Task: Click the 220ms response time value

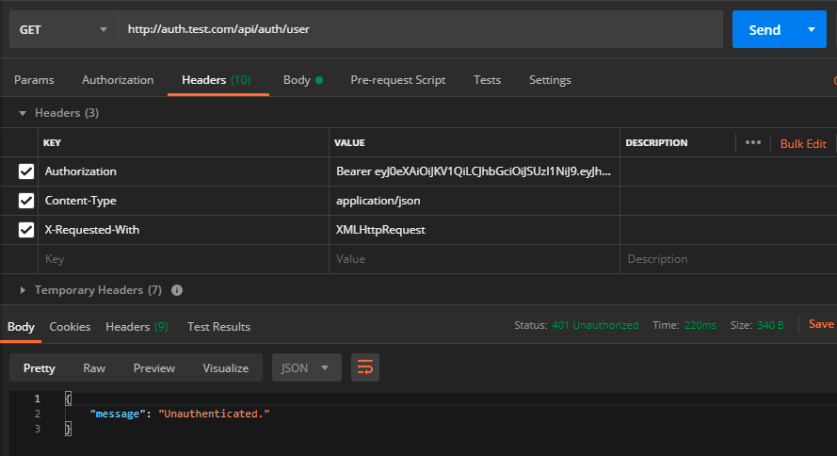Action: [x=700, y=325]
